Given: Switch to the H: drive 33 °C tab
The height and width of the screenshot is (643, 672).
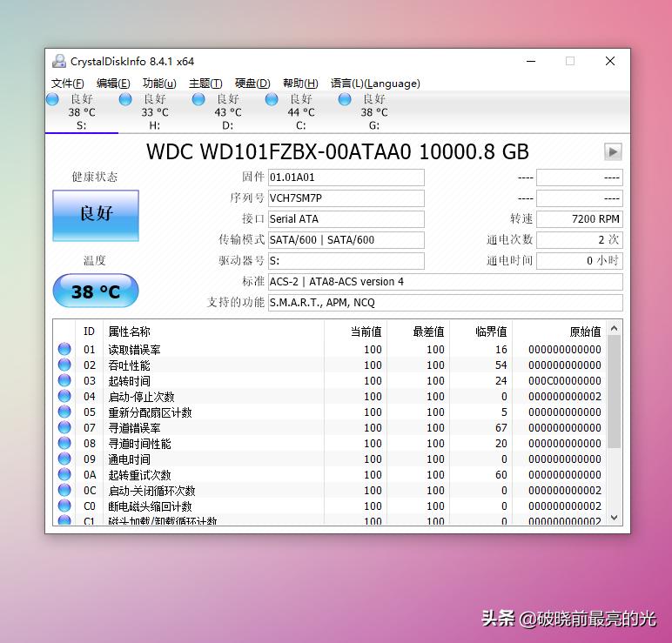Looking at the screenshot, I should pyautogui.click(x=155, y=112).
